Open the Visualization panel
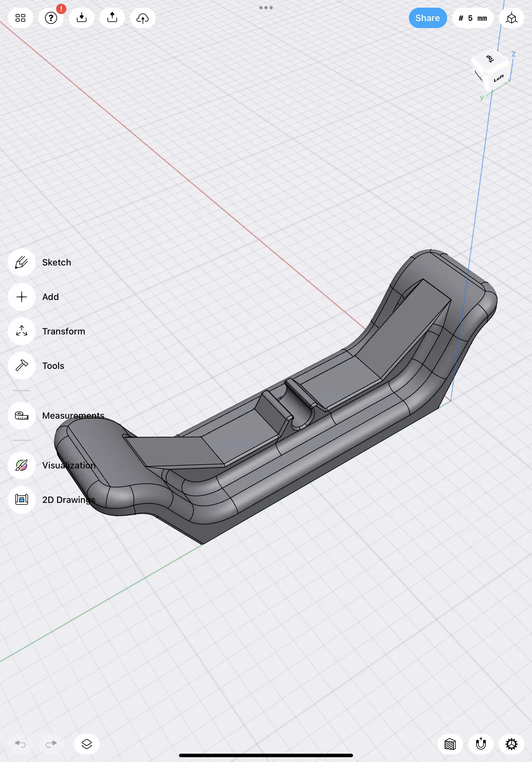This screenshot has height=762, width=532. pos(22,465)
